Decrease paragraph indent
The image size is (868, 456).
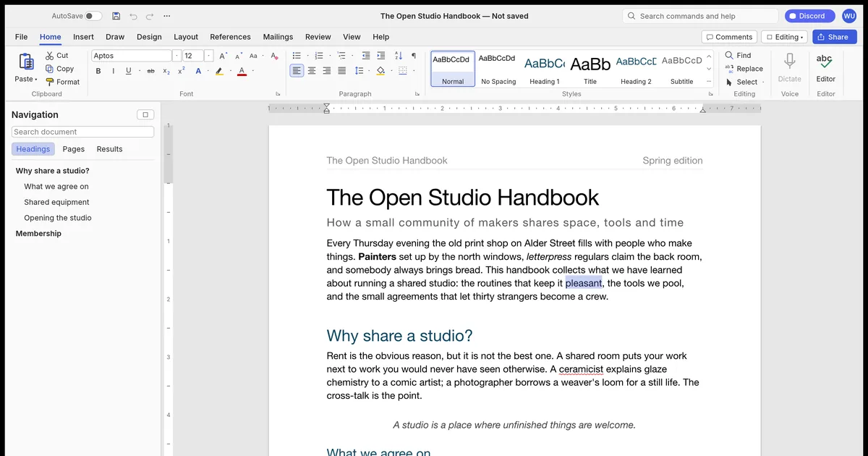tap(365, 56)
